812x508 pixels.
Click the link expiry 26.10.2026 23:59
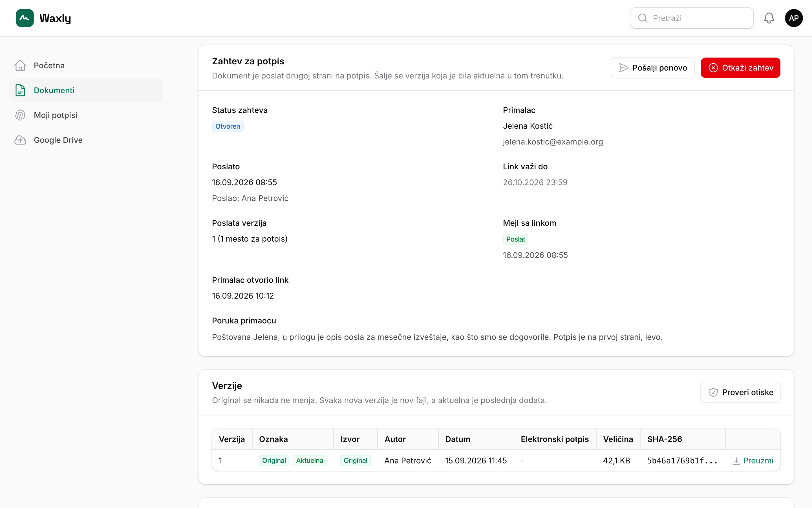535,182
